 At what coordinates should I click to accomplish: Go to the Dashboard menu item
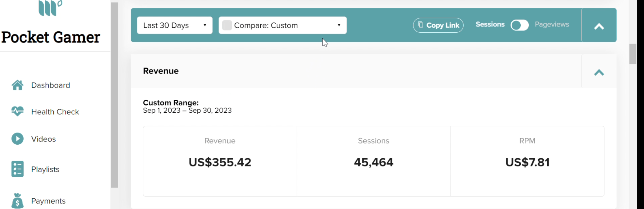click(x=51, y=85)
